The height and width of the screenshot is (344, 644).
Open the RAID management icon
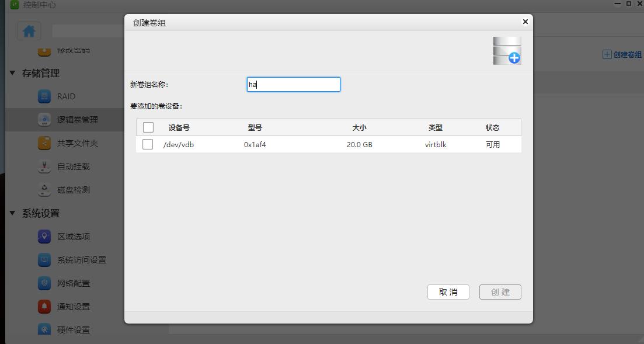click(x=44, y=96)
